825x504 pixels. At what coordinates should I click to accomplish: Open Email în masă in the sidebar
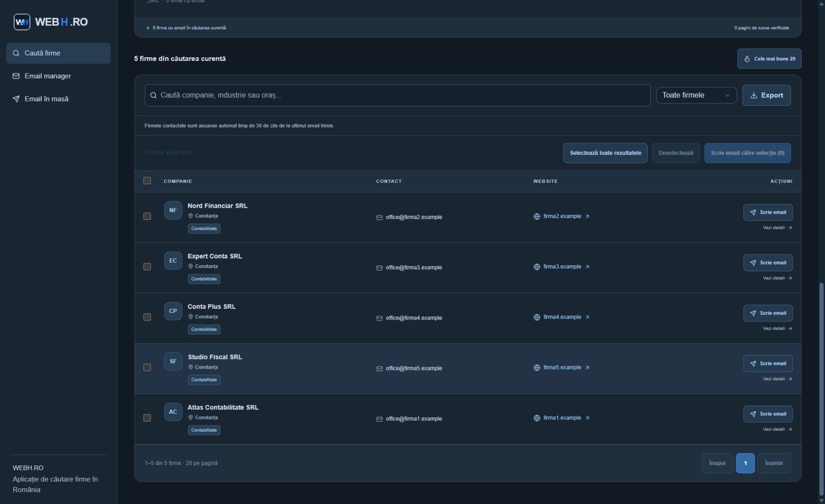pyautogui.click(x=58, y=99)
